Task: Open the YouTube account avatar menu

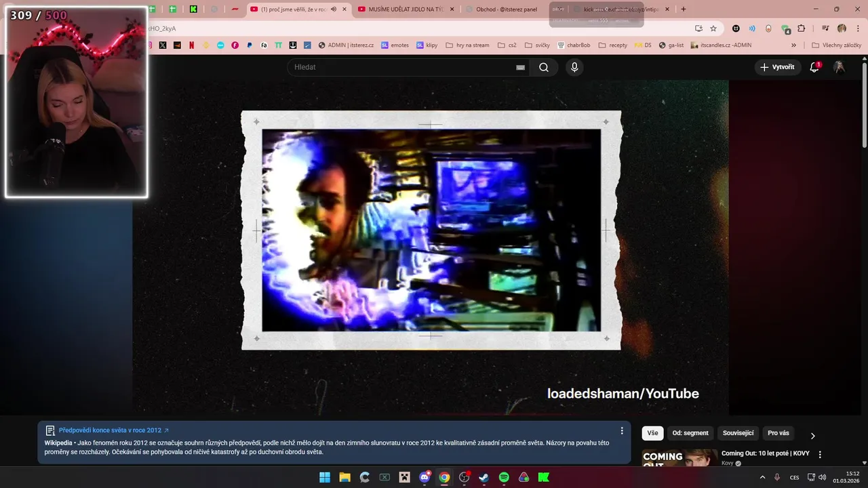Action: tap(839, 67)
